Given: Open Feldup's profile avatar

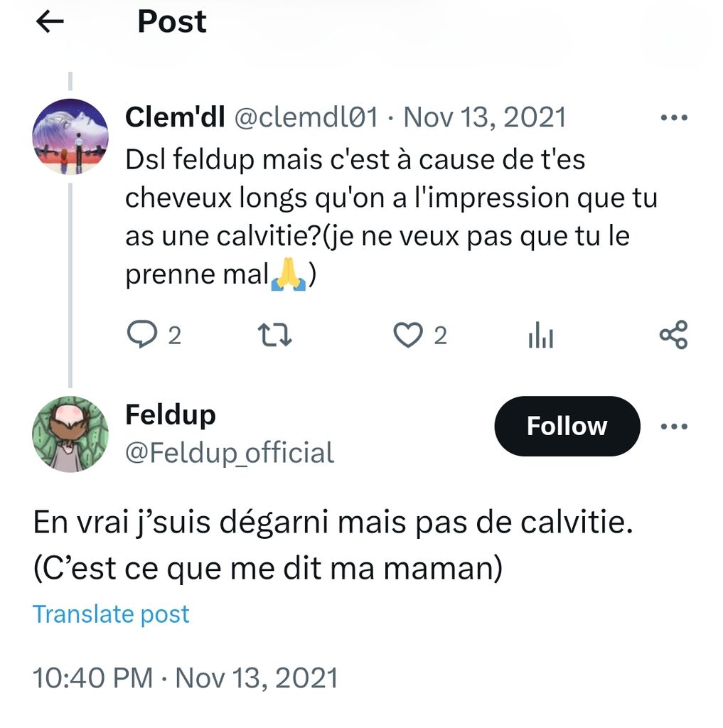Looking at the screenshot, I should pos(70,434).
